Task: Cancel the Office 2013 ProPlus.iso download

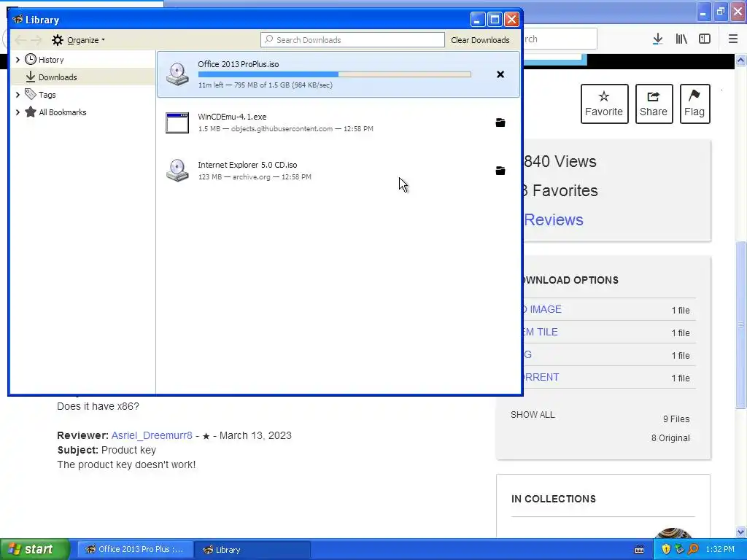Action: [500, 74]
